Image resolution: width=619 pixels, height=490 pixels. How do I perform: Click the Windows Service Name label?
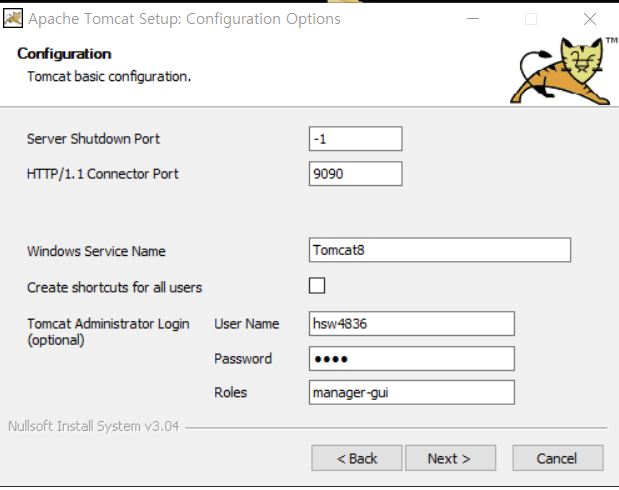(96, 251)
